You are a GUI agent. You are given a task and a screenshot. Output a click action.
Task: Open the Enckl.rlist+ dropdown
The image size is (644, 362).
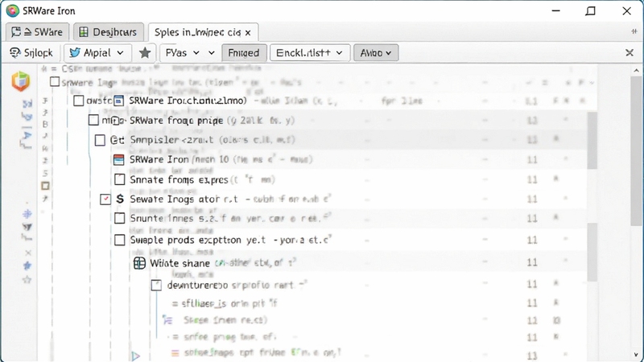(x=310, y=53)
